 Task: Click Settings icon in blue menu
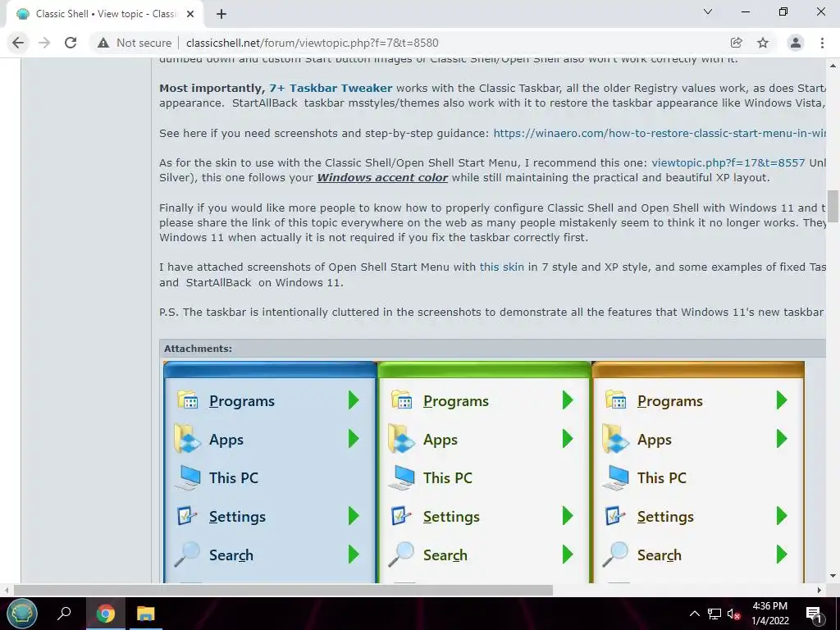pos(188,517)
